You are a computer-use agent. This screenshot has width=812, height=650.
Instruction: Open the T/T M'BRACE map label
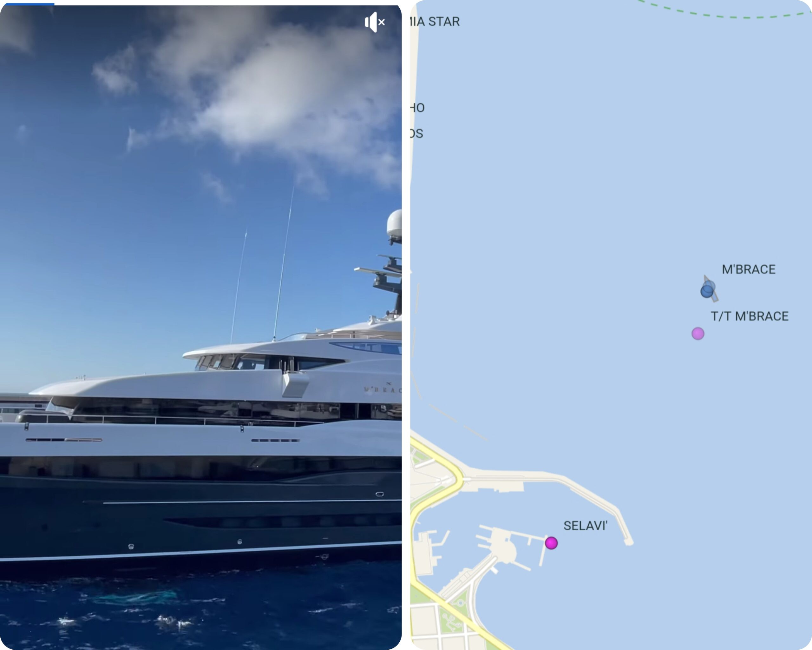point(750,316)
